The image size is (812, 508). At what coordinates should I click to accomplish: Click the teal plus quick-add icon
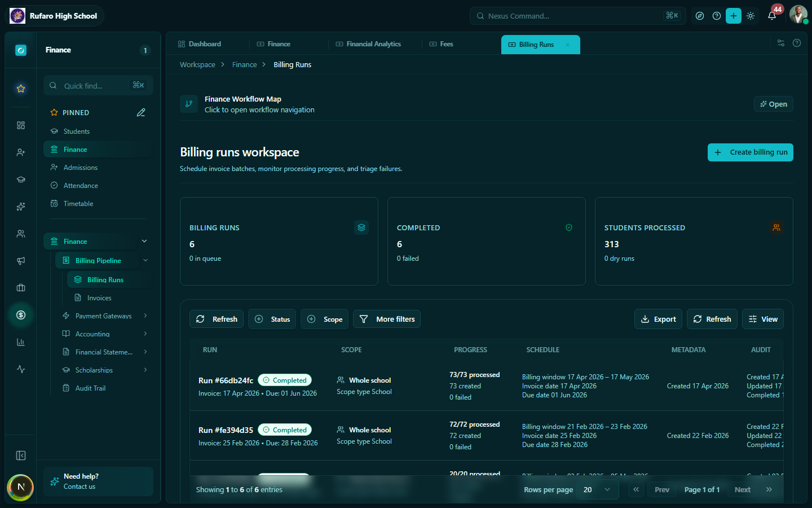click(x=734, y=16)
